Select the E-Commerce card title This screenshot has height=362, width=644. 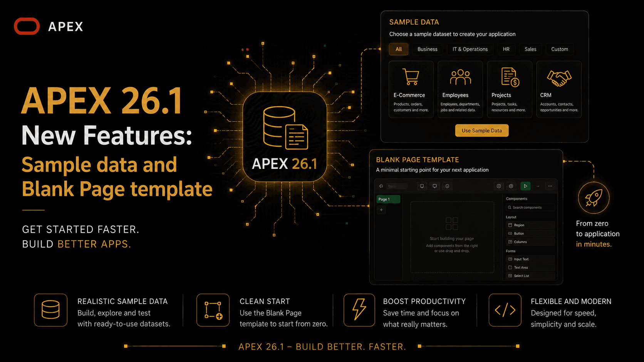pyautogui.click(x=409, y=95)
